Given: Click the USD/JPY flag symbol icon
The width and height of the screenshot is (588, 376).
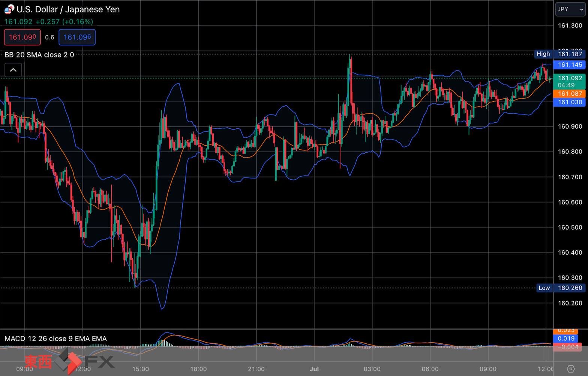Looking at the screenshot, I should 9,9.
